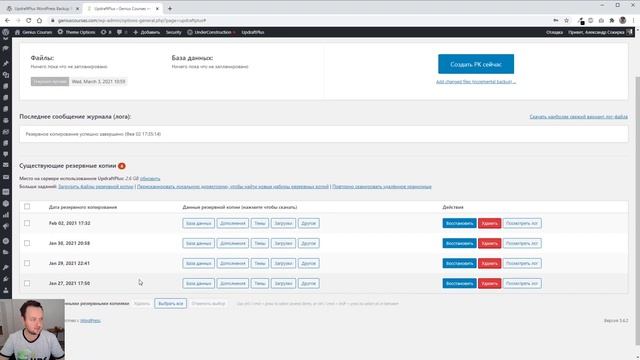Tick the checkbox for Jan 30, 2021 backup
Image resolution: width=640 pixels, height=360 pixels.
tap(27, 243)
